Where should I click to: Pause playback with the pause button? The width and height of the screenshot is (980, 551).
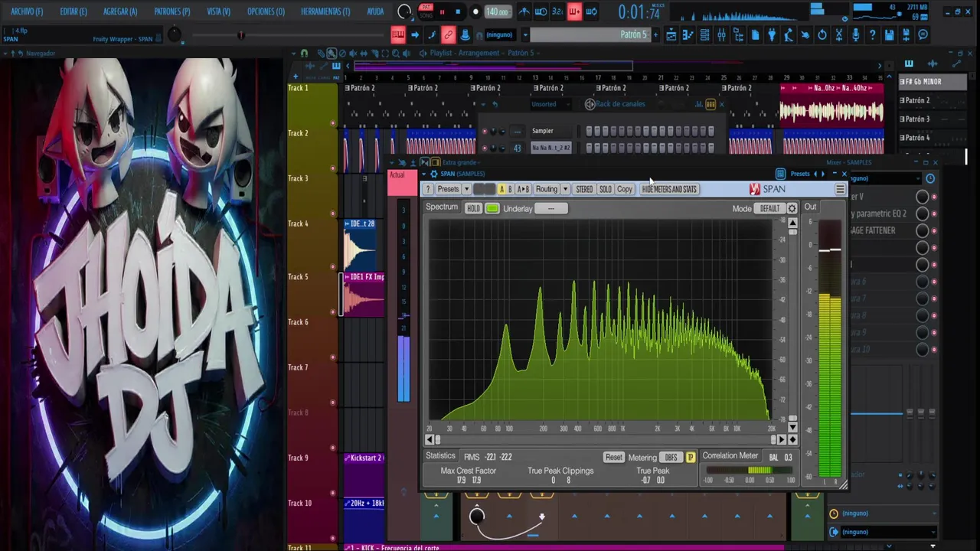click(x=442, y=11)
